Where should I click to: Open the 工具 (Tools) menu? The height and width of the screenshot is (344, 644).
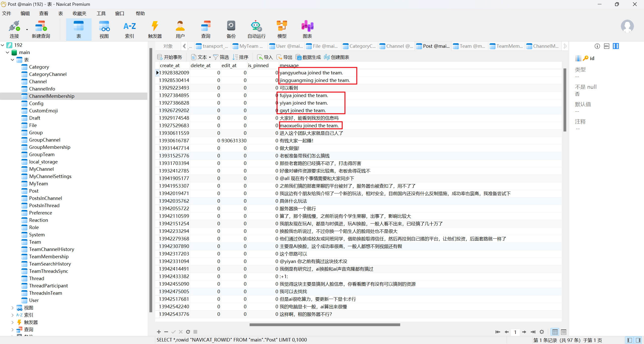pos(101,13)
